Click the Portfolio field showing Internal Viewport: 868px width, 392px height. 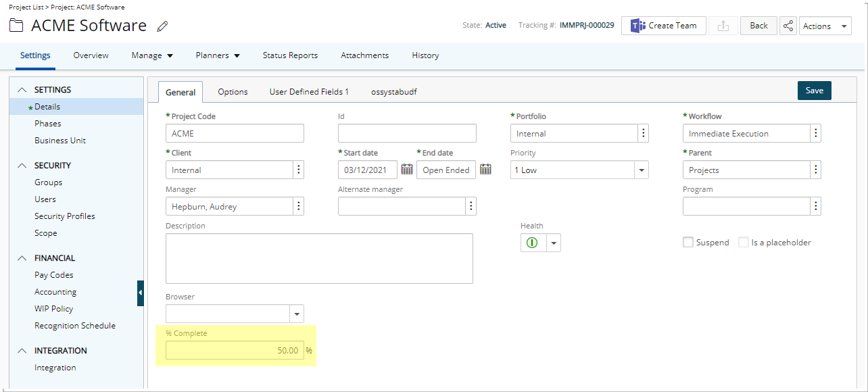point(574,133)
